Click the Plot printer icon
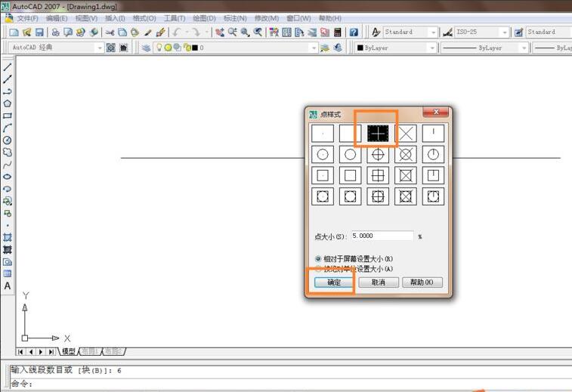The image size is (572, 392). point(55,32)
